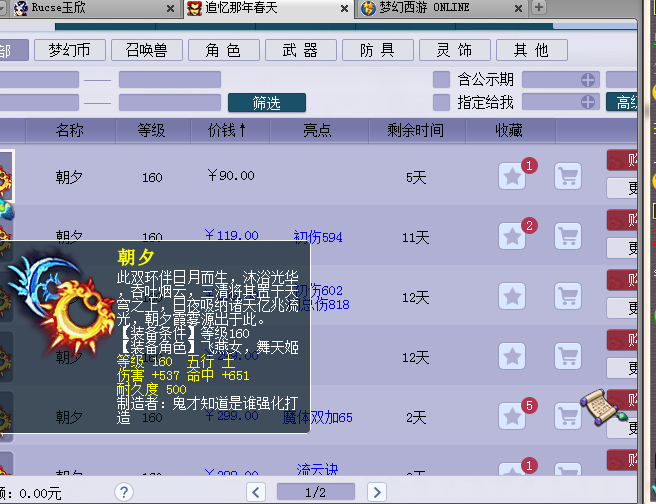
Task: Close the 追忆那年春天 tab
Action: tap(344, 8)
